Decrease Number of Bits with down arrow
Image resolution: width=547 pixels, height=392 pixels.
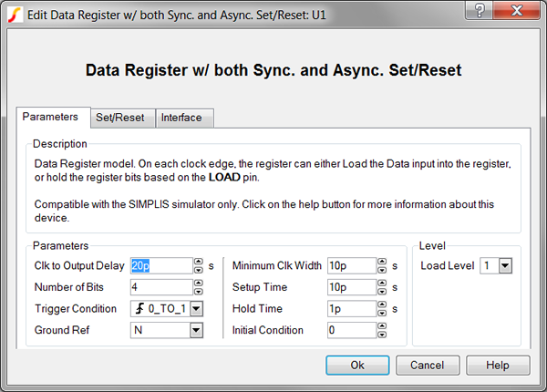click(x=198, y=291)
